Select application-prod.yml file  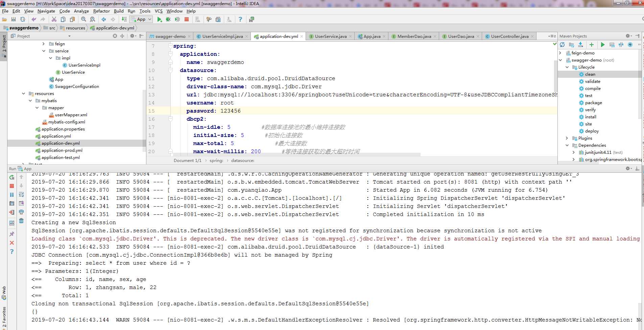(x=62, y=150)
